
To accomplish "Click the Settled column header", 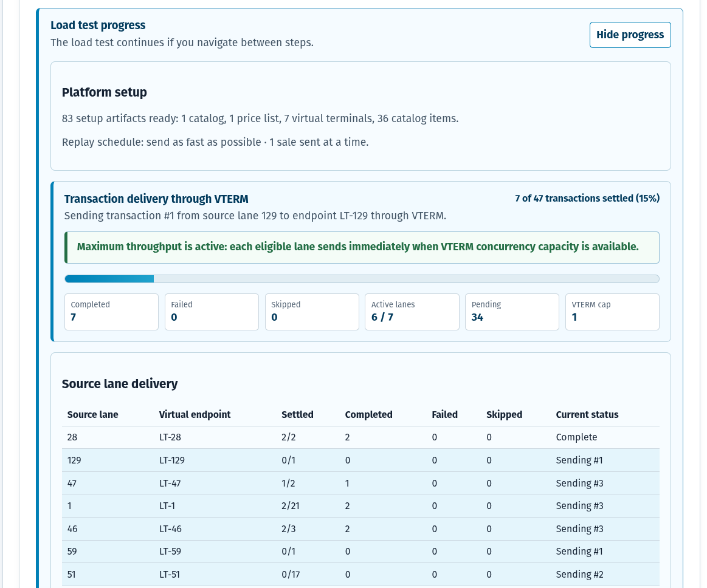I will click(x=298, y=414).
